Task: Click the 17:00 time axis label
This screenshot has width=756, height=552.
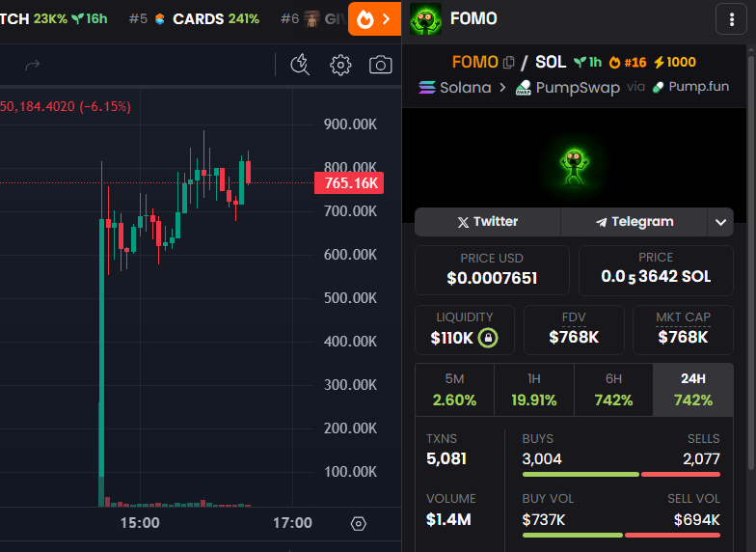Action: pos(293,523)
